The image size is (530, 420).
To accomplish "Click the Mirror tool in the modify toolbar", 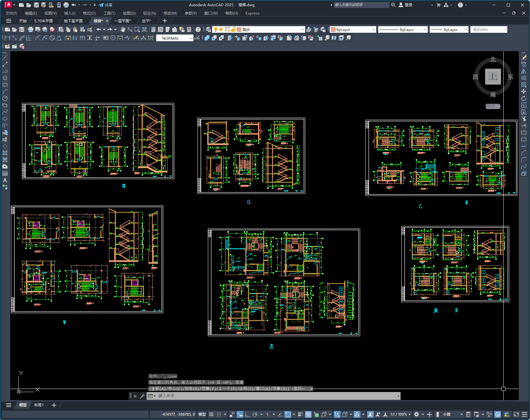I will pos(524,71).
